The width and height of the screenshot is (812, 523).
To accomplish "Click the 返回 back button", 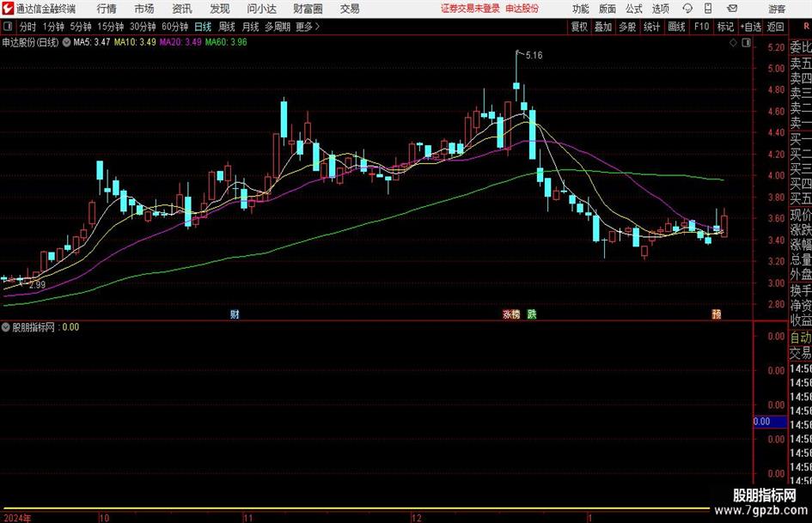I will [x=775, y=27].
